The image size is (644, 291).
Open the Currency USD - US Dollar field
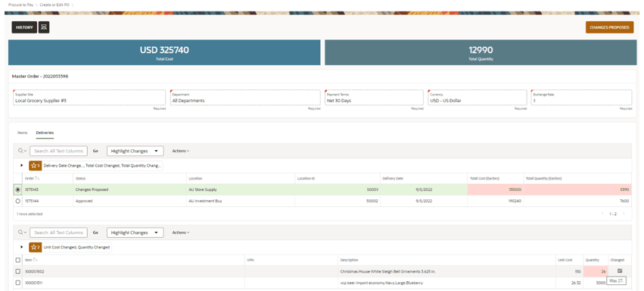pyautogui.click(x=477, y=98)
